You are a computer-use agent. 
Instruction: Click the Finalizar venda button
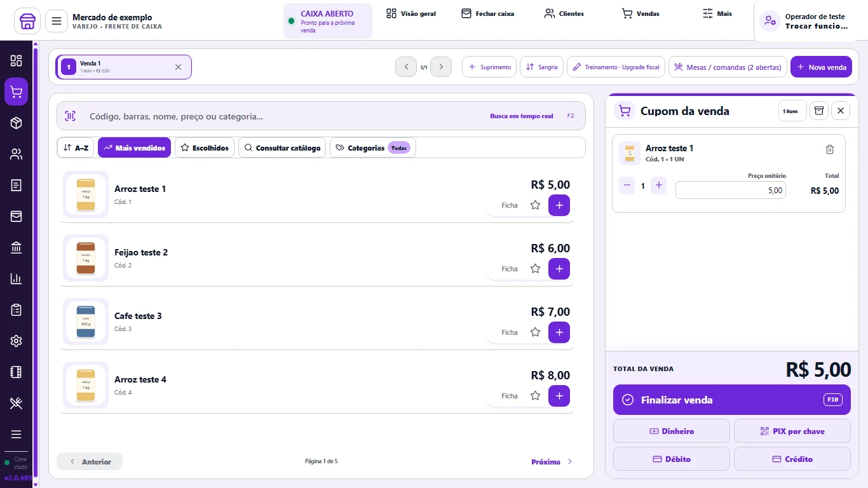[x=732, y=400]
